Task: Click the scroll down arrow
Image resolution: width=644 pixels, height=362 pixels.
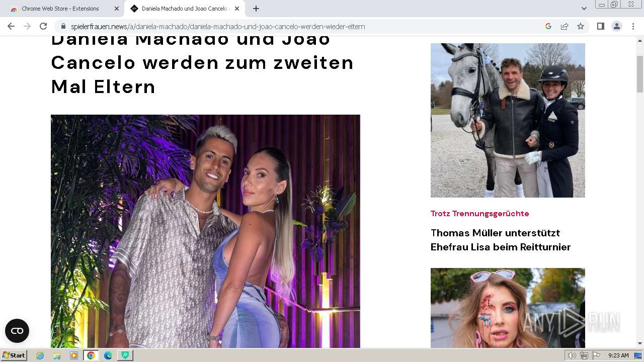Action: pos(640,343)
